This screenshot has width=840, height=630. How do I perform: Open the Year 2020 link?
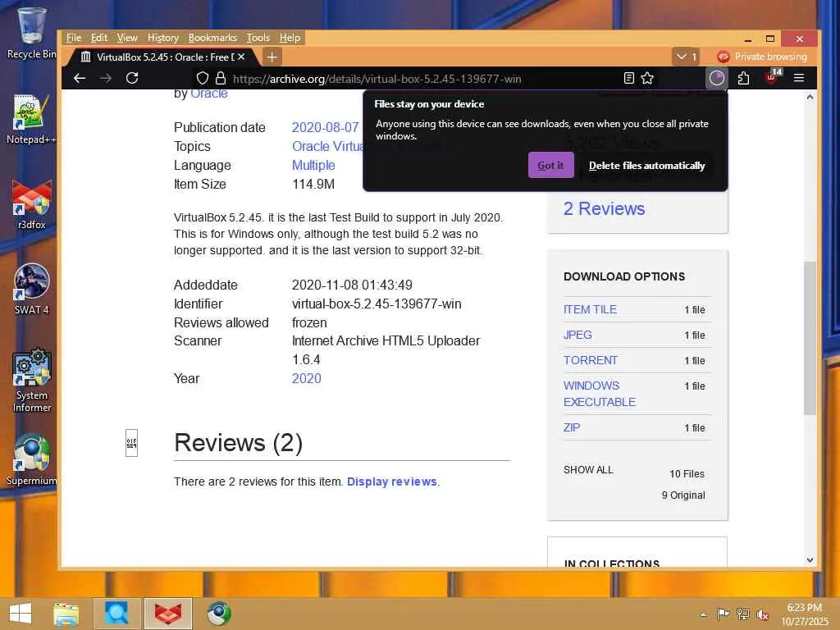tap(307, 378)
